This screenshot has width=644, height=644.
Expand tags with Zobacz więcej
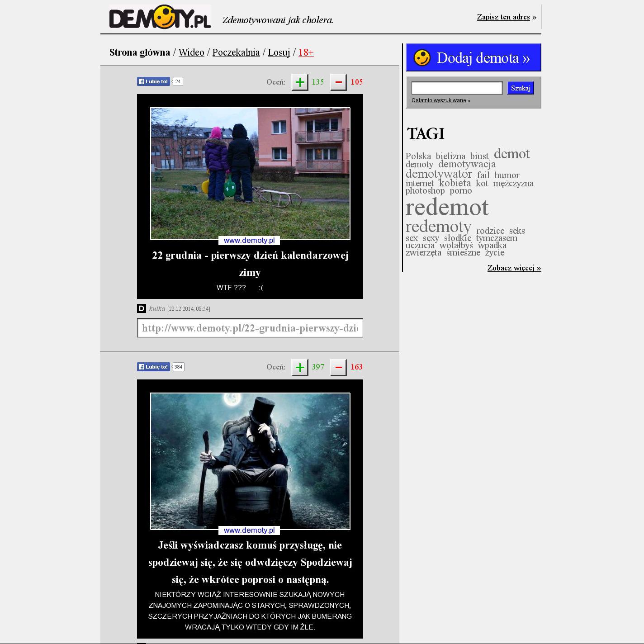tap(514, 268)
